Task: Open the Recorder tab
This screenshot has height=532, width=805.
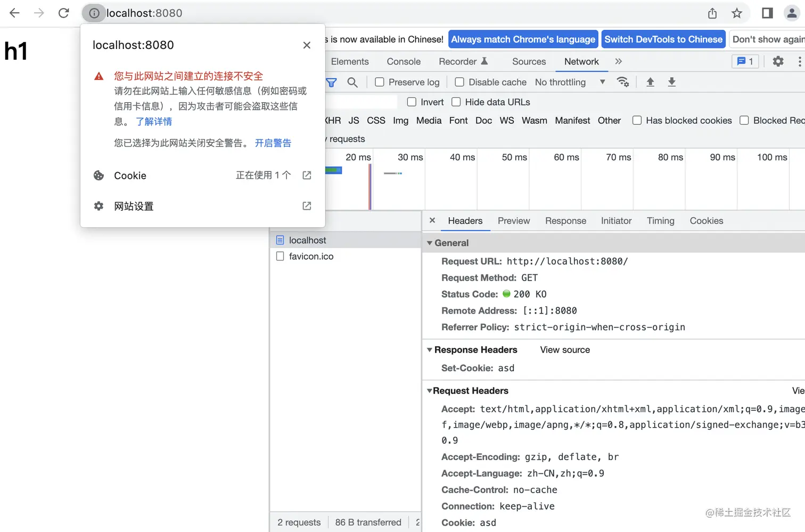Action: 463,62
